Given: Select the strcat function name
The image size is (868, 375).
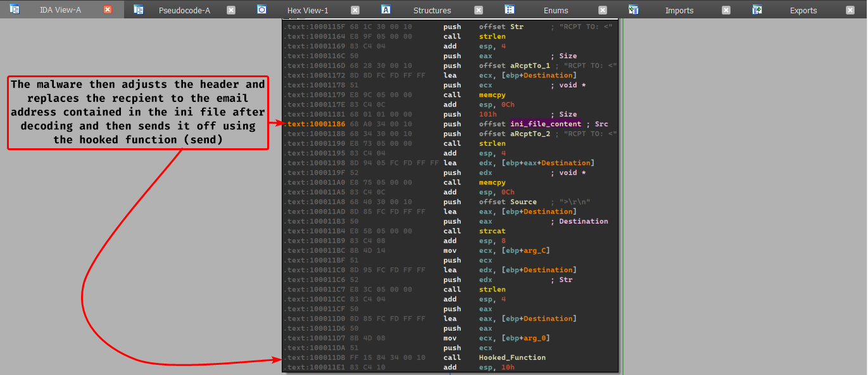Looking at the screenshot, I should (x=492, y=231).
